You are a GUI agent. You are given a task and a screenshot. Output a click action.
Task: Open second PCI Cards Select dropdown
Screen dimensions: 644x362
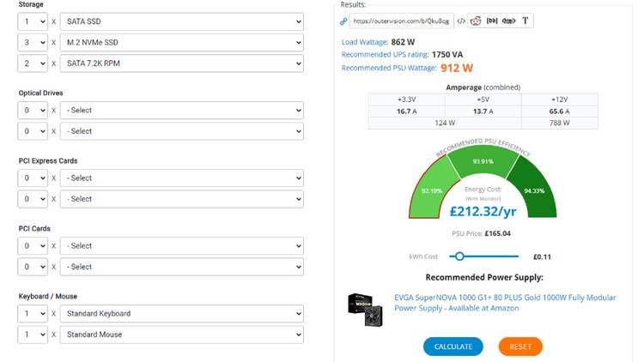coord(181,267)
